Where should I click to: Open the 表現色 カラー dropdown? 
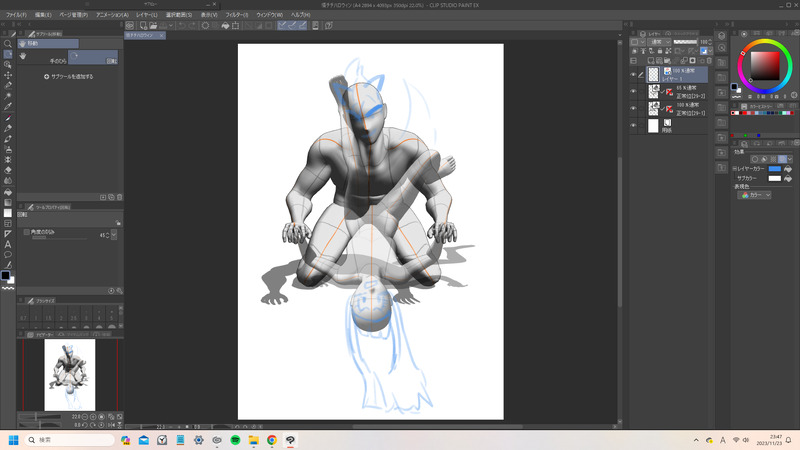point(754,196)
